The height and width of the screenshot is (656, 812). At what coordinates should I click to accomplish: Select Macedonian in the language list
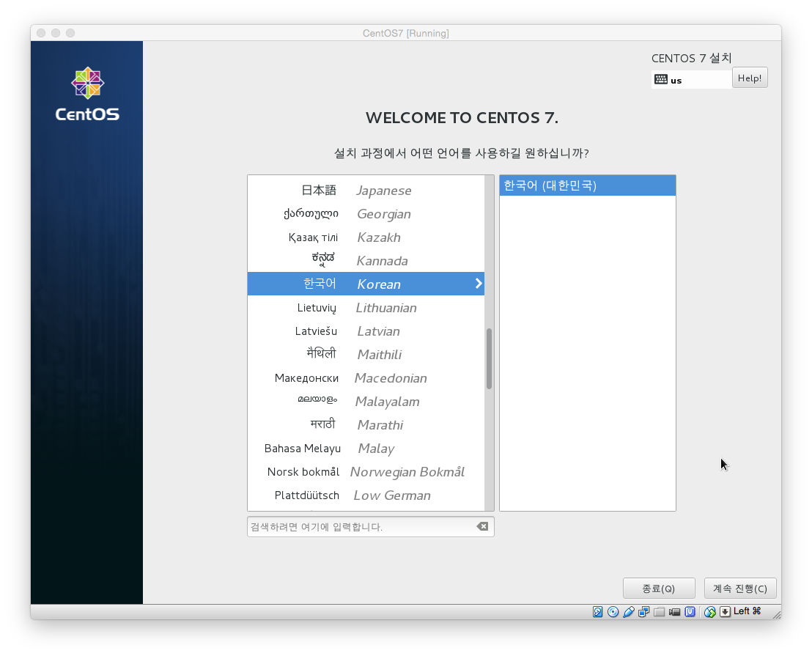pyautogui.click(x=366, y=378)
